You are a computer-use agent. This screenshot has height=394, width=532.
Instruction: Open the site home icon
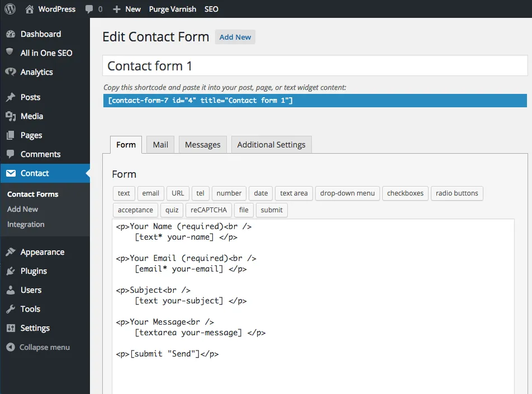click(x=29, y=9)
